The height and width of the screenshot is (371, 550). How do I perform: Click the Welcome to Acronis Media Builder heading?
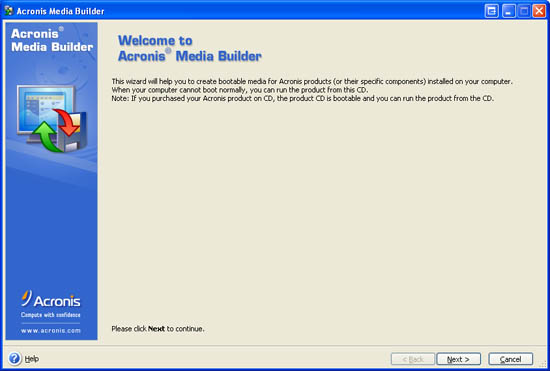tap(189, 48)
